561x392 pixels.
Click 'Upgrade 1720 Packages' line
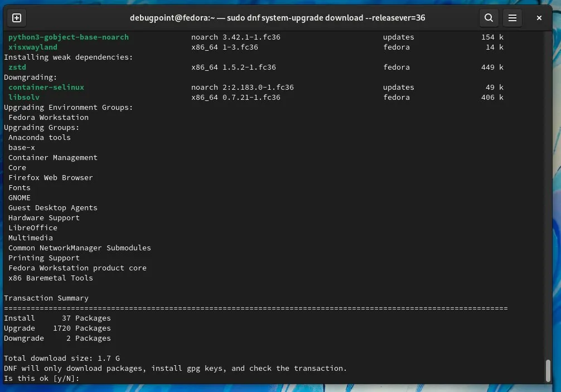tap(57, 328)
